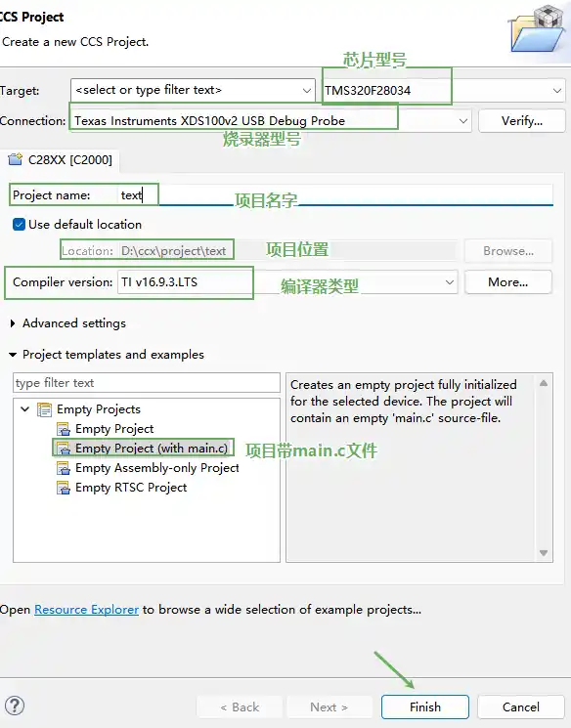Click the C28XX [C2000] tab icon
The image size is (571, 728).
(x=16, y=159)
